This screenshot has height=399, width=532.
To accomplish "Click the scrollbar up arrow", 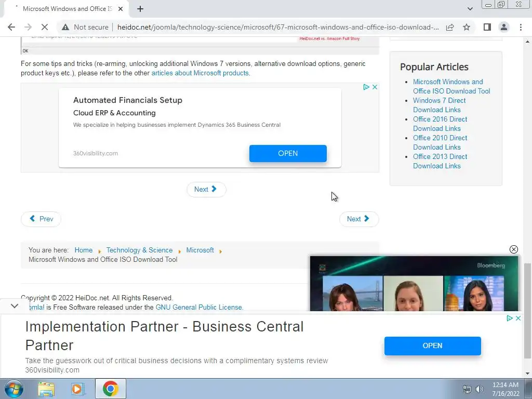I will [527, 42].
